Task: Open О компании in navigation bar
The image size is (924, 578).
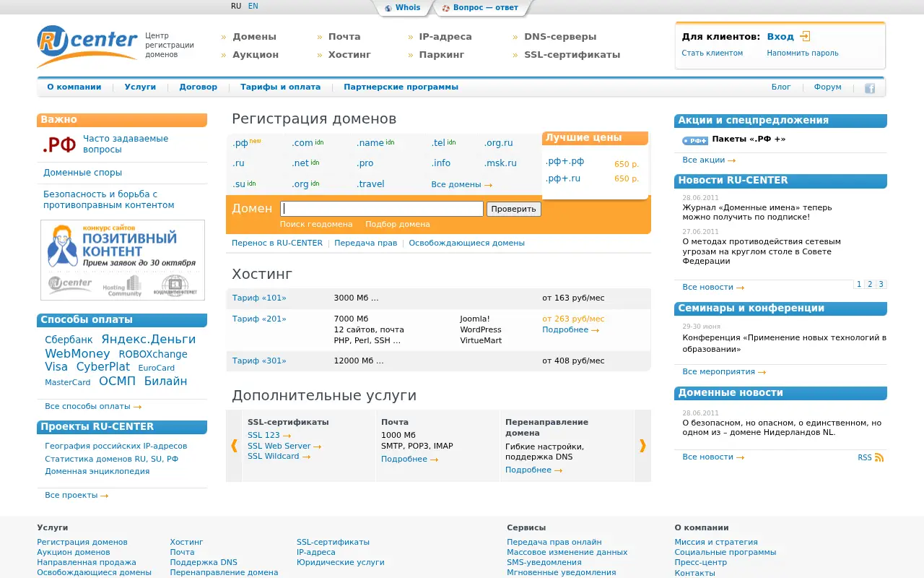Action: 74,87
